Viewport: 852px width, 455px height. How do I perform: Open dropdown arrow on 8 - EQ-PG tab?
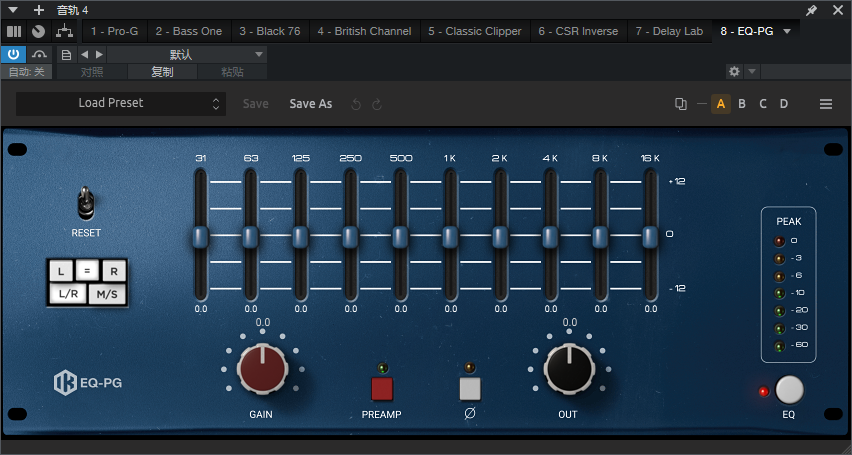coord(787,32)
